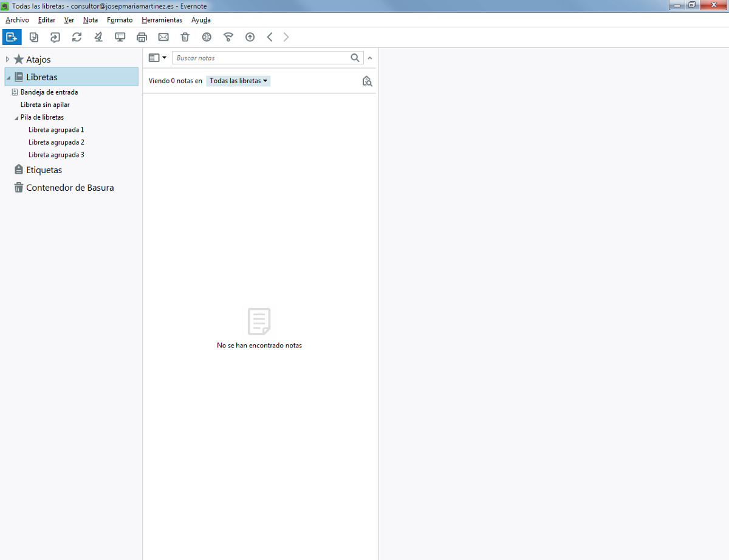The height and width of the screenshot is (560, 729).
Task: Create a new note with the blue toolbar button
Action: pos(12,37)
